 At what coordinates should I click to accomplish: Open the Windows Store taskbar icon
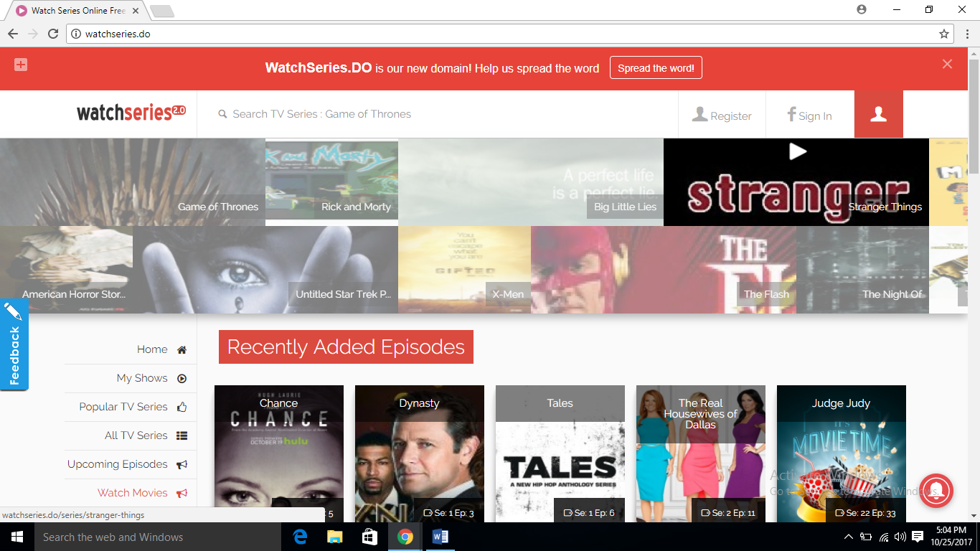[370, 537]
